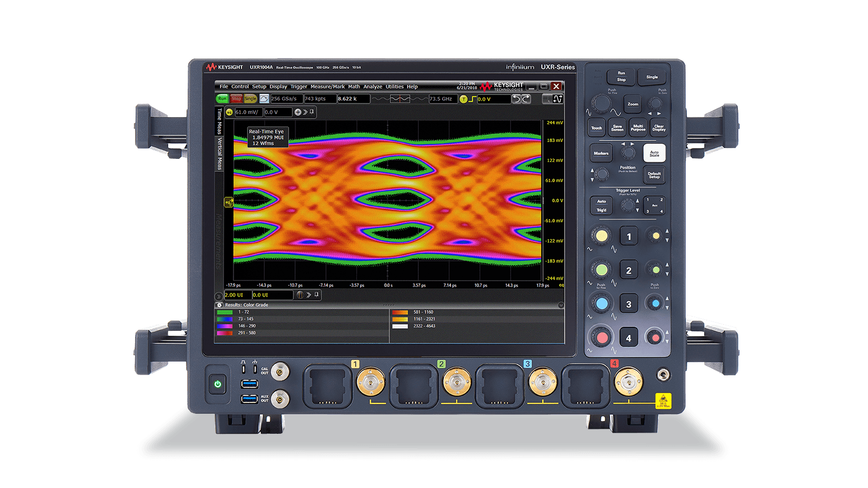Expand the double-chevron next to vertical scale controls

(x=304, y=112)
